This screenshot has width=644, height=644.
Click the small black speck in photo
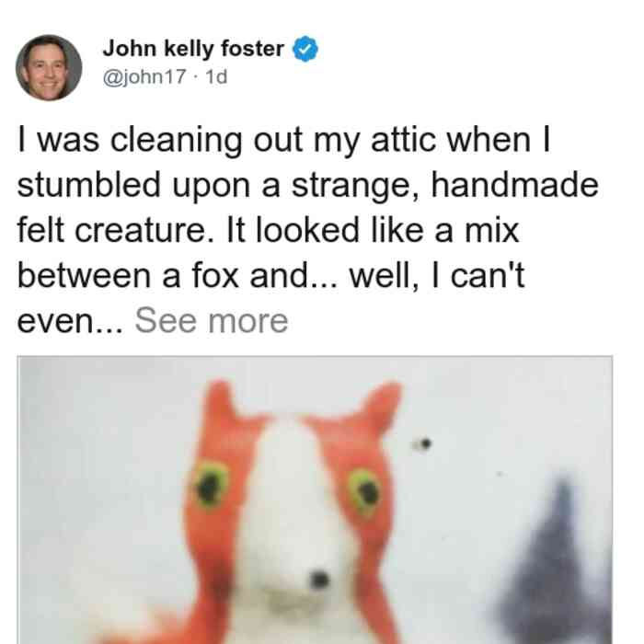423,443
